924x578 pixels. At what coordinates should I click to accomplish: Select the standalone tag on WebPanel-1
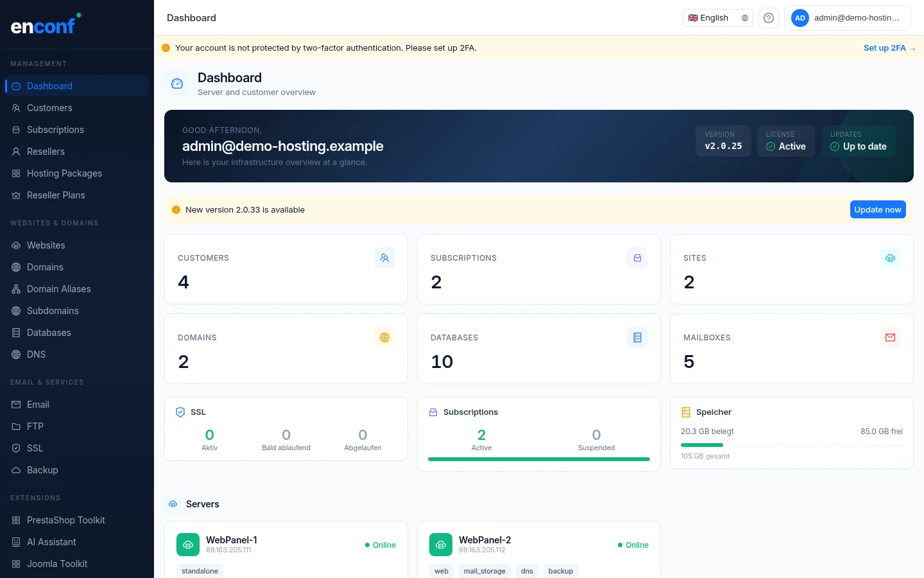(200, 571)
